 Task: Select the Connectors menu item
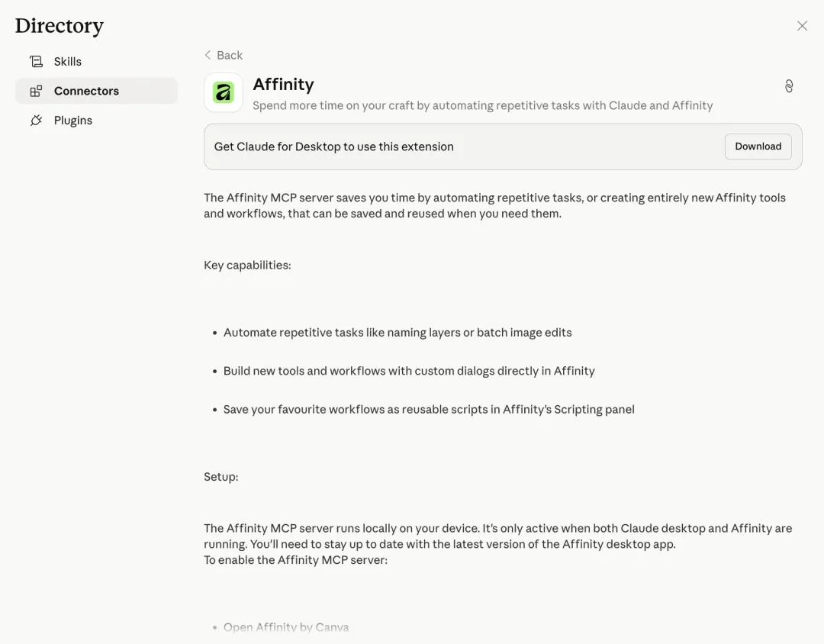click(x=86, y=91)
